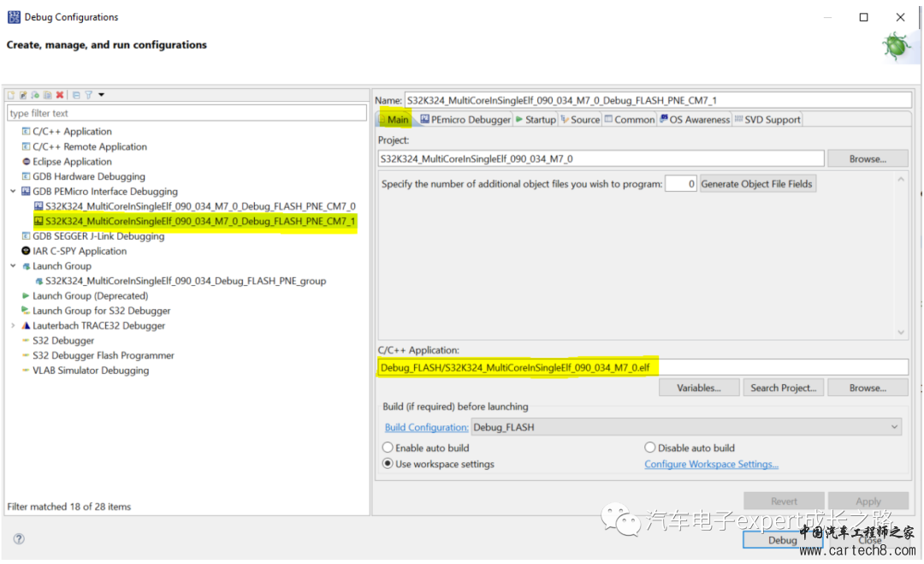This screenshot has height=564, width=924.
Task: Click Browse button next to Project
Action: coord(868,158)
